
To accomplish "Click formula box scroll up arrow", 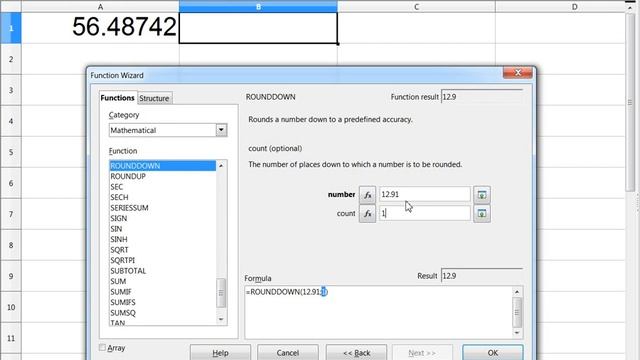I will [x=517, y=292].
